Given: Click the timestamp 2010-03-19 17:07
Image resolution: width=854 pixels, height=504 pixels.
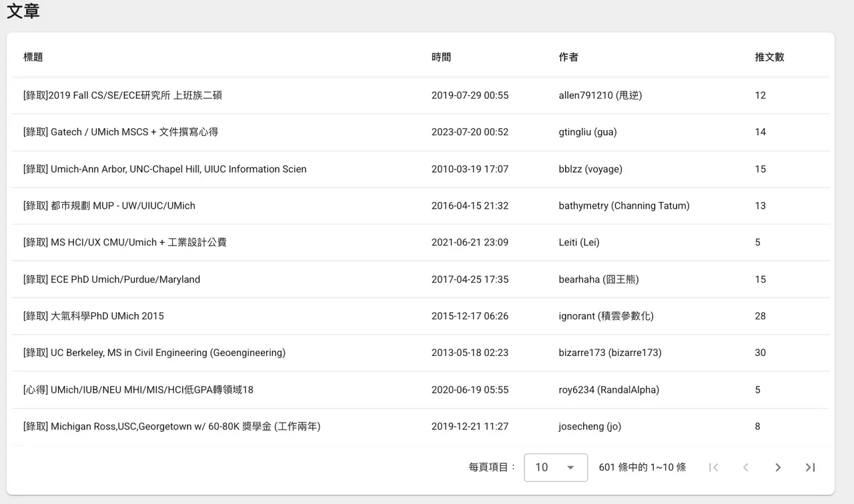Looking at the screenshot, I should [x=470, y=169].
